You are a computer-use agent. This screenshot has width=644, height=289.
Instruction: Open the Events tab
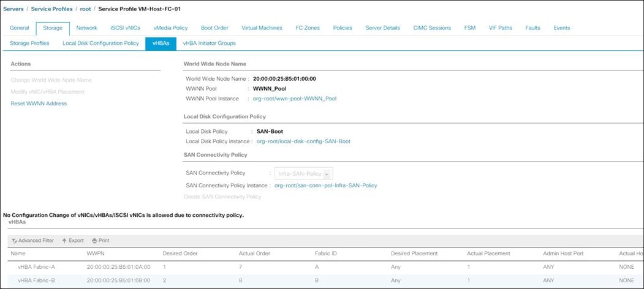[561, 28]
